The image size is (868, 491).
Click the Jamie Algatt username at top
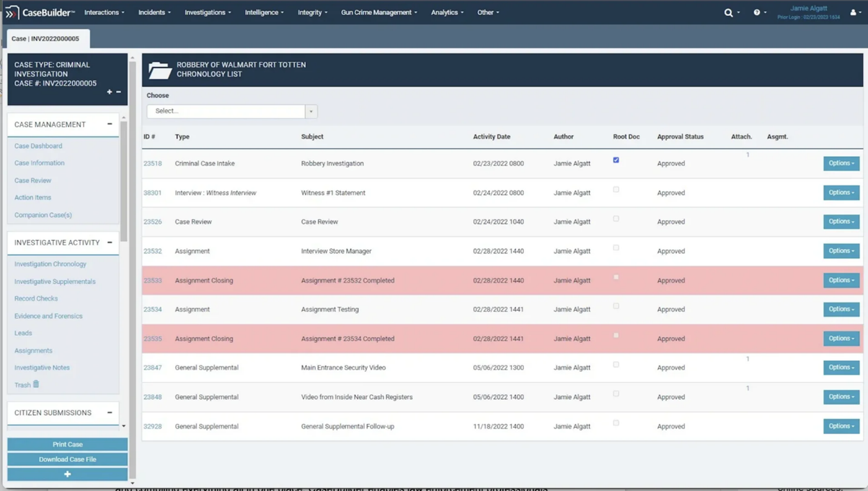tap(808, 9)
